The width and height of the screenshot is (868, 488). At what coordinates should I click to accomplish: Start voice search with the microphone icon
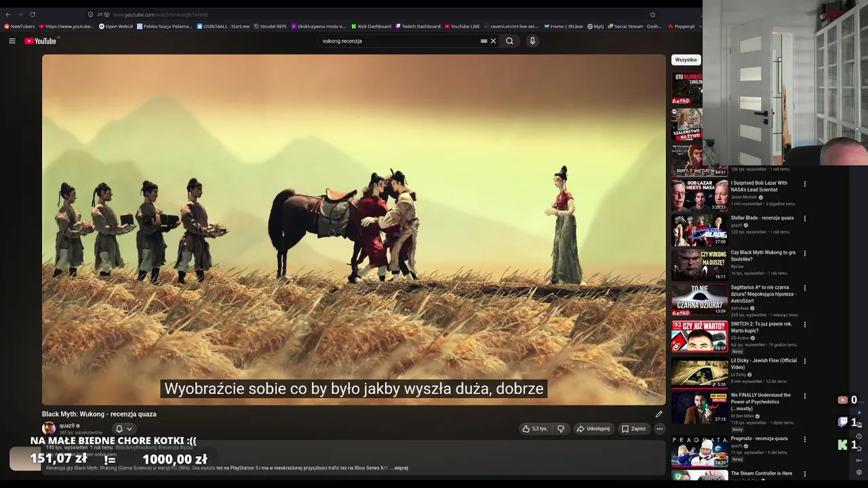tap(532, 41)
